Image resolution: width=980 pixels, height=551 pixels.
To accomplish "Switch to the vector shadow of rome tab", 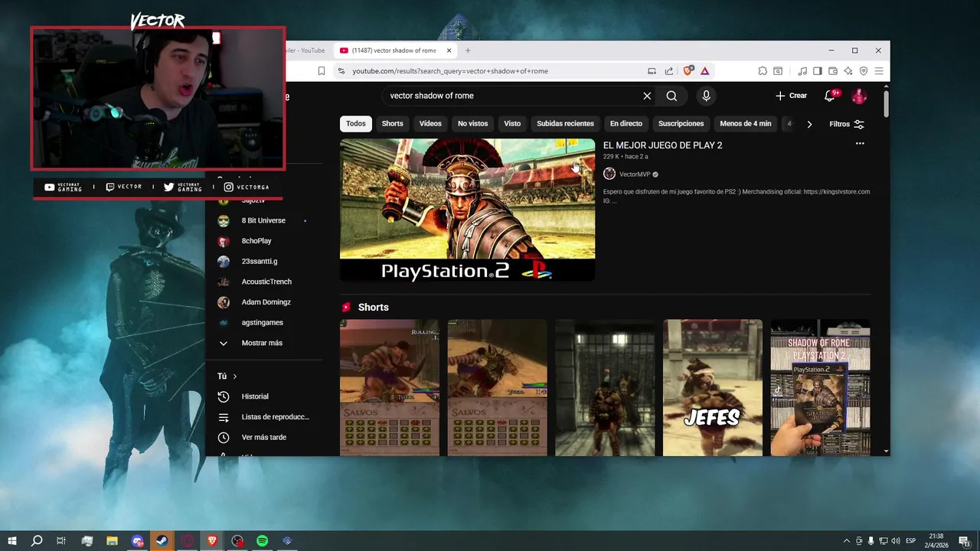I will click(394, 51).
